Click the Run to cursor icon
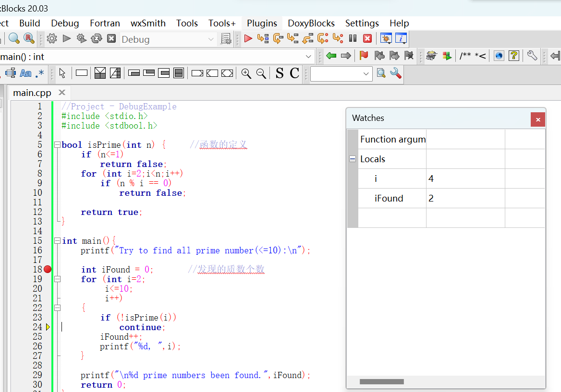 [263, 38]
